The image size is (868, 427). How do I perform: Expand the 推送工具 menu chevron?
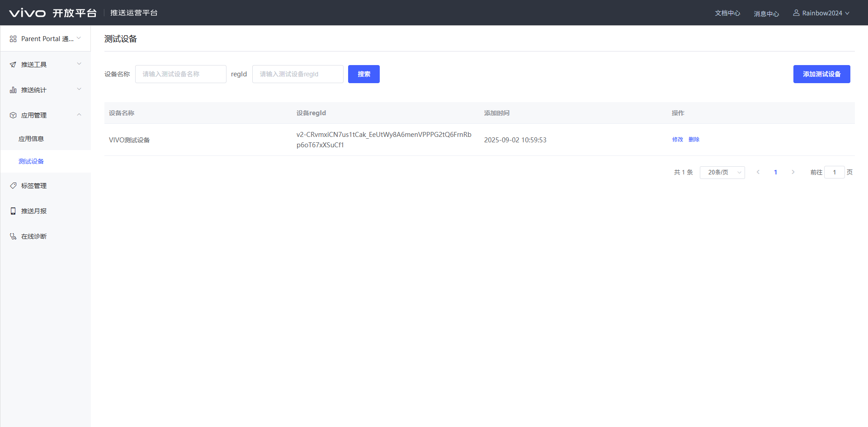coord(79,64)
